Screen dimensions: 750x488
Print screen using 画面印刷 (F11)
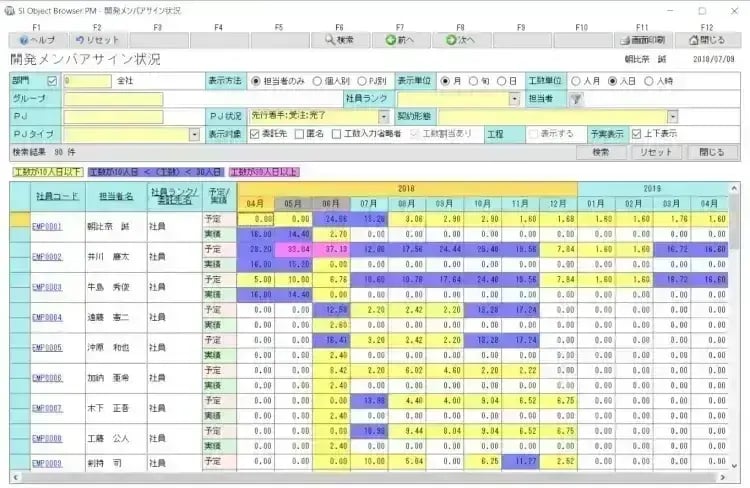pos(641,40)
